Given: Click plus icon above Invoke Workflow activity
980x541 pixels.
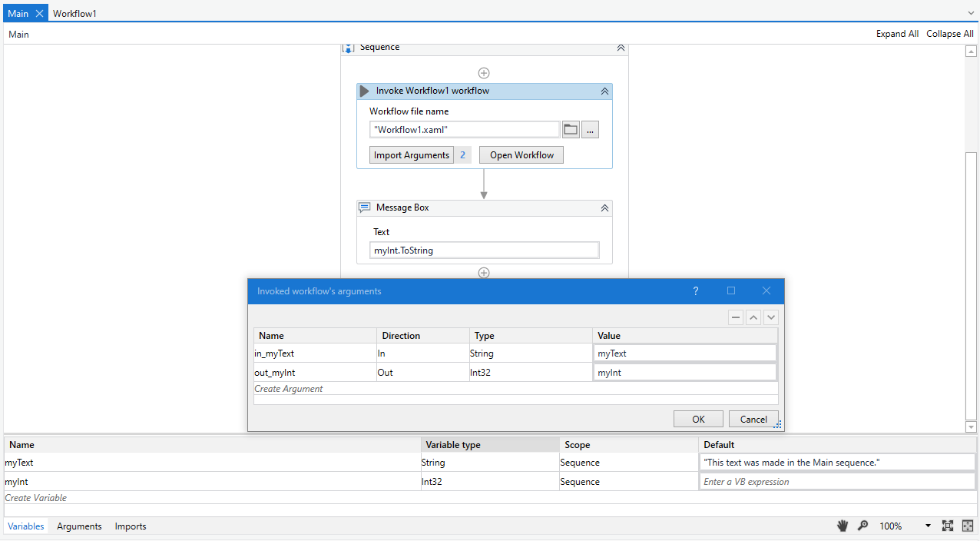Looking at the screenshot, I should (x=484, y=73).
